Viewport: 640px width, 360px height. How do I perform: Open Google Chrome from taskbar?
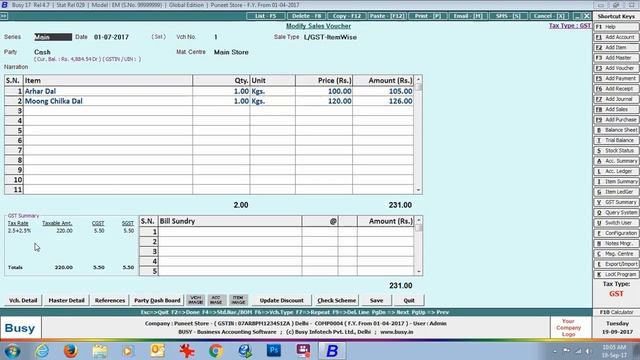216,351
